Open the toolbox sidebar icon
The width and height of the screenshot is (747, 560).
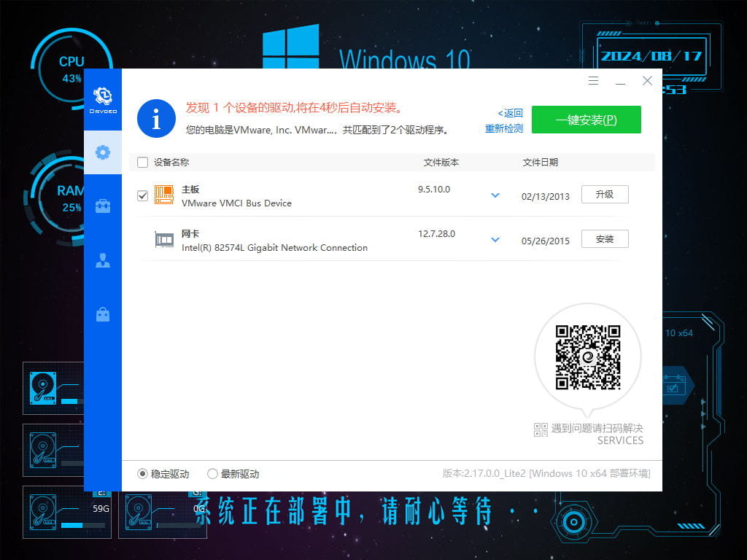tap(103, 206)
